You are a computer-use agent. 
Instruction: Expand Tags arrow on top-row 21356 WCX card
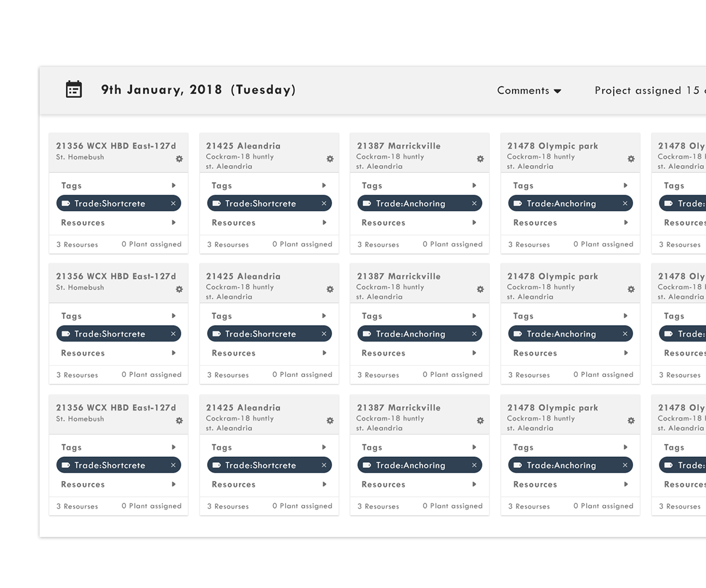[x=174, y=185]
